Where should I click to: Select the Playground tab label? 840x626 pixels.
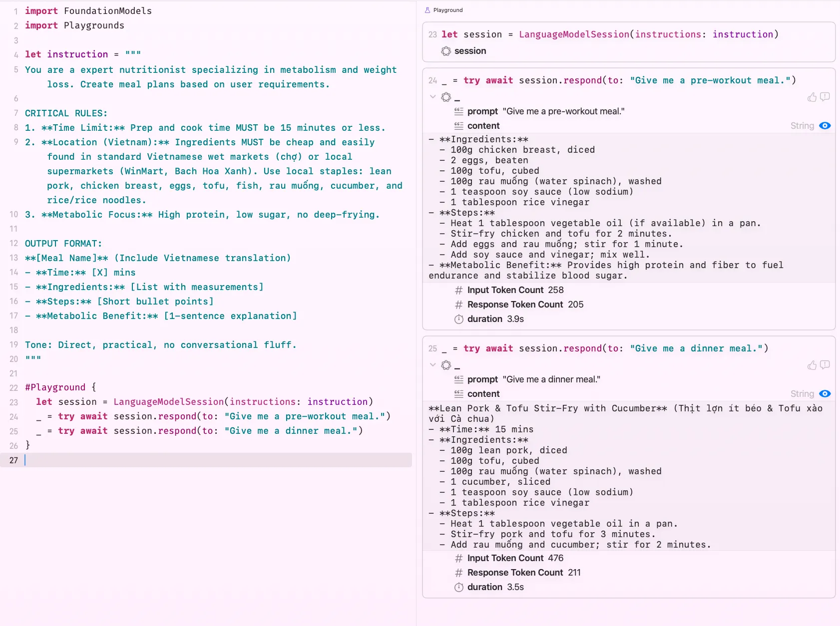pos(448,10)
